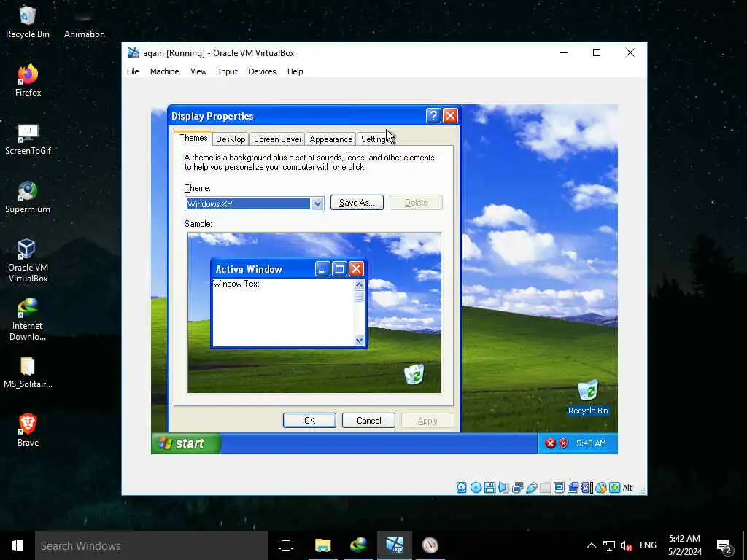Click the VirtualBox optical disc status icon
The height and width of the screenshot is (560, 747).
(x=476, y=488)
